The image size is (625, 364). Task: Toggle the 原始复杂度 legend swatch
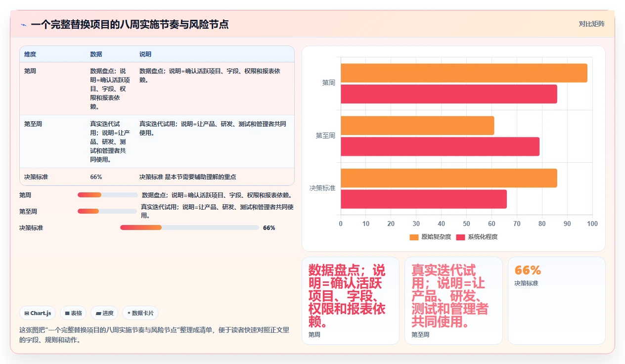[414, 237]
